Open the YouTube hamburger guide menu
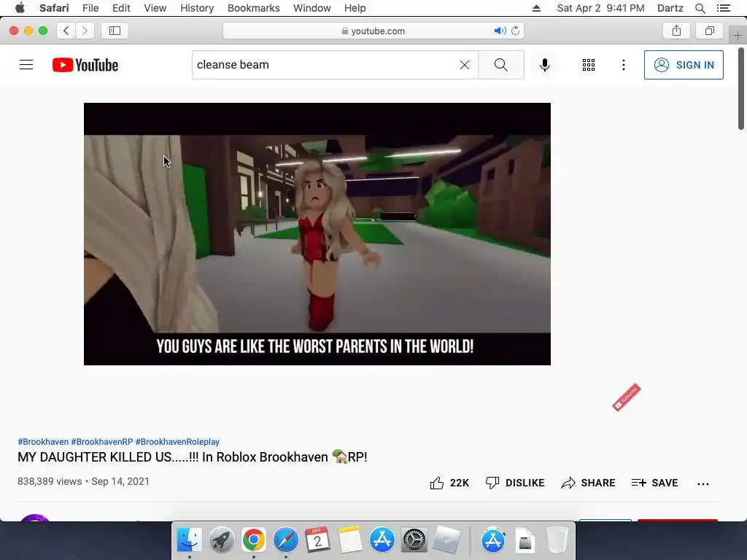Viewport: 747px width, 560px height. (x=26, y=65)
